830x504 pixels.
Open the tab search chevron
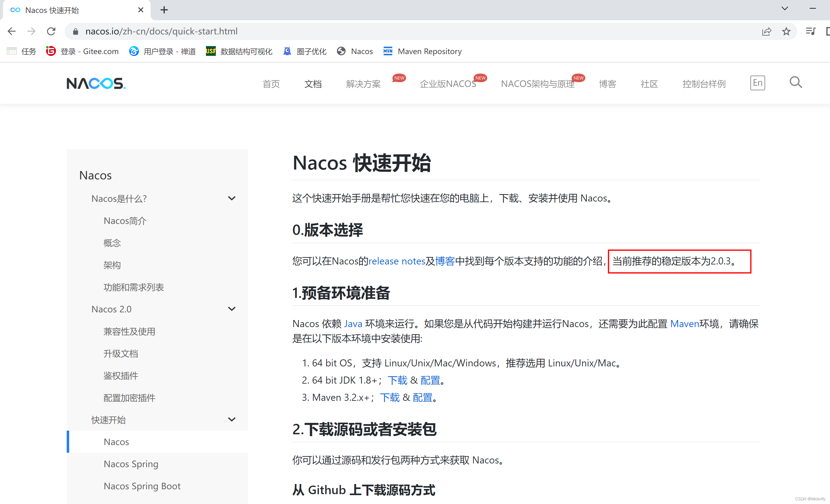click(x=785, y=8)
